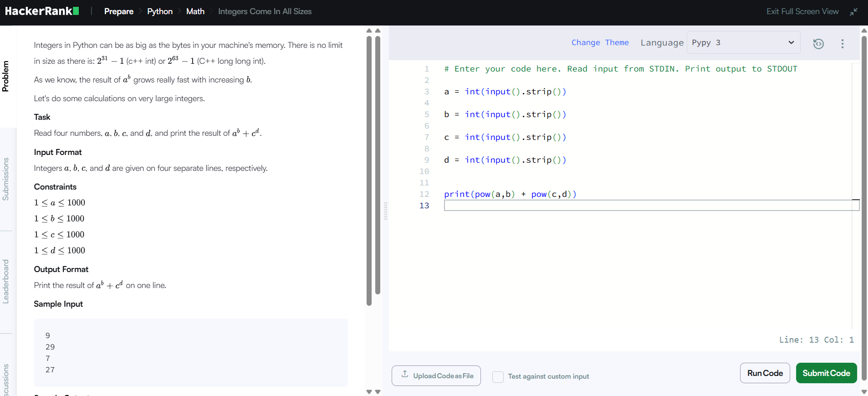This screenshot has width=868, height=396.
Task: Click the Output Format heading
Action: (61, 269)
